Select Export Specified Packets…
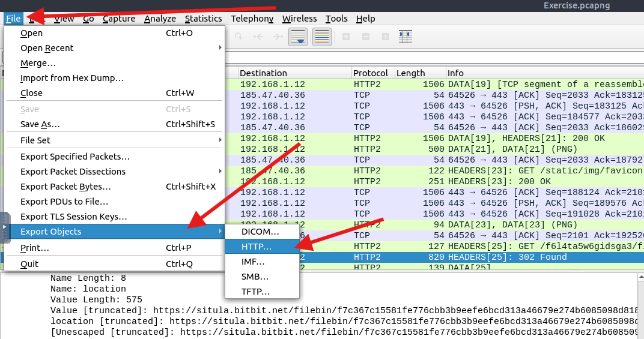 (115, 157)
